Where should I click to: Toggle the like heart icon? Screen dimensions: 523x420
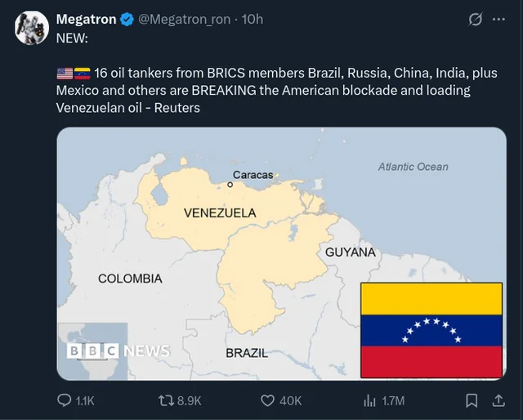pyautogui.click(x=267, y=400)
